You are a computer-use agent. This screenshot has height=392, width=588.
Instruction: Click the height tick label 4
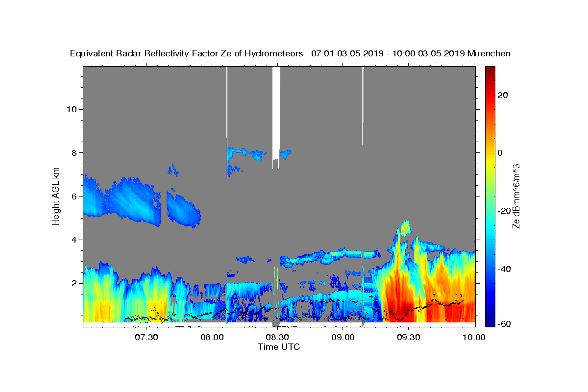pos(73,240)
